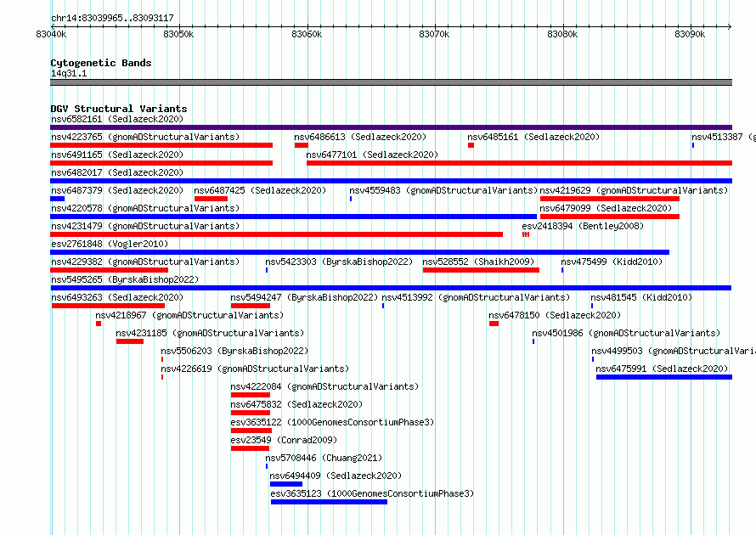
Task: Click the nsv4501986 gnomAD variant label
Action: [626, 333]
